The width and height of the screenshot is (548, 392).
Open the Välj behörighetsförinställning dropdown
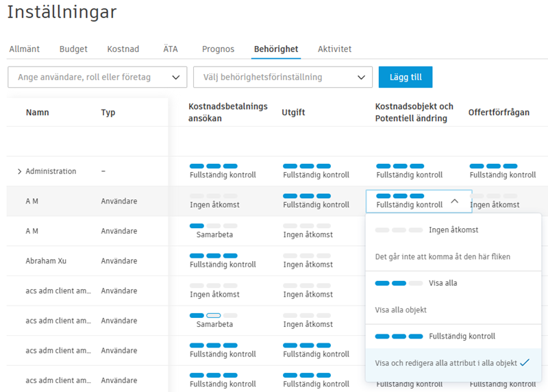click(283, 77)
